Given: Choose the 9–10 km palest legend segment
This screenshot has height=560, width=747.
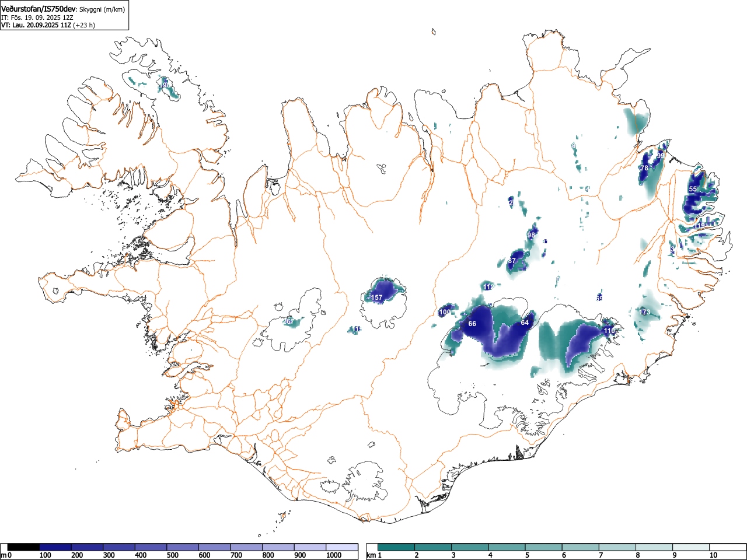Looking at the screenshot, I should (x=691, y=547).
